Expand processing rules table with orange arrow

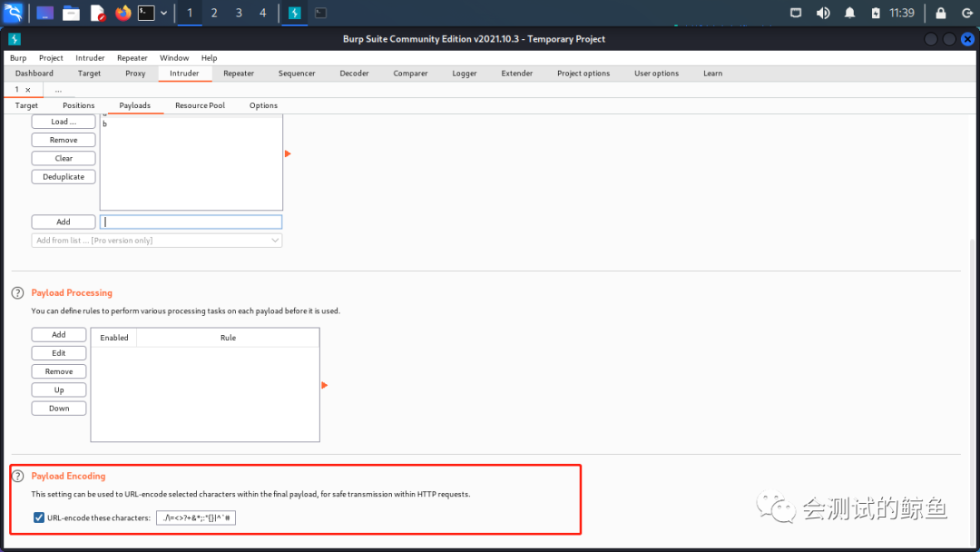point(324,385)
